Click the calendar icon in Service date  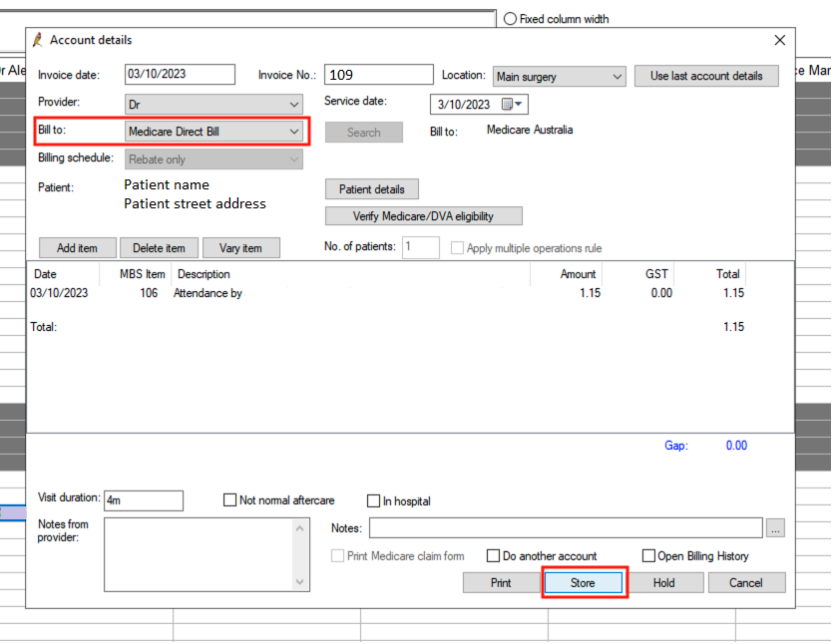507,105
